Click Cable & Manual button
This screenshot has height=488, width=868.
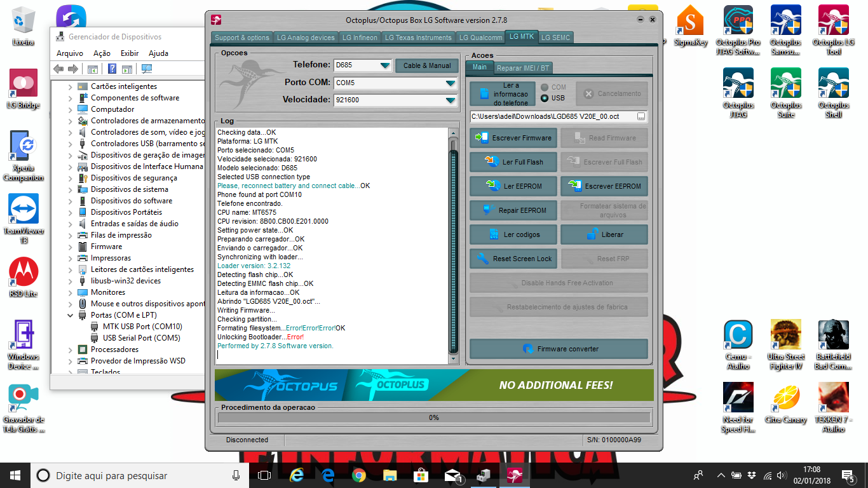(x=427, y=65)
